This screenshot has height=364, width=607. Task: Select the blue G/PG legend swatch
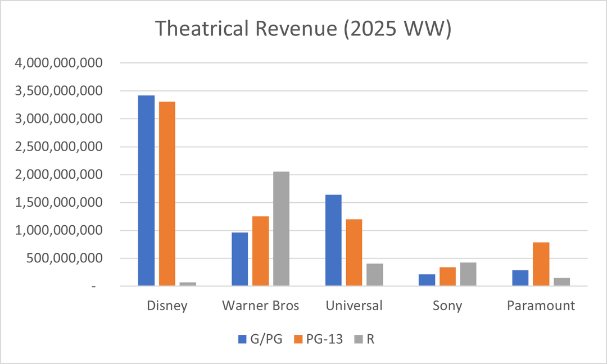pos(243,339)
